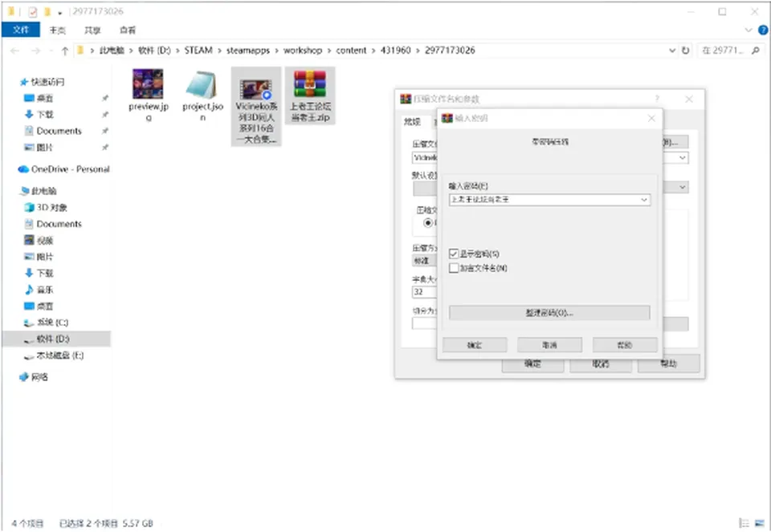Switch to large icons view in status bar

(x=761, y=523)
